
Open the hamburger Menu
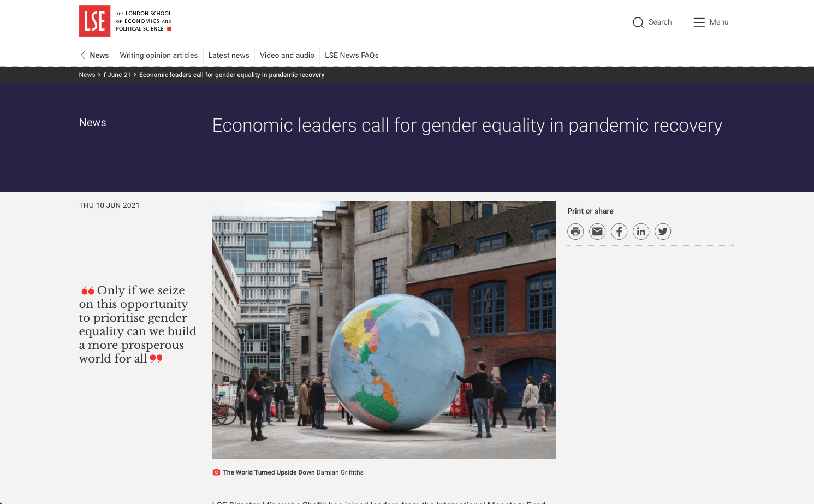pos(699,22)
